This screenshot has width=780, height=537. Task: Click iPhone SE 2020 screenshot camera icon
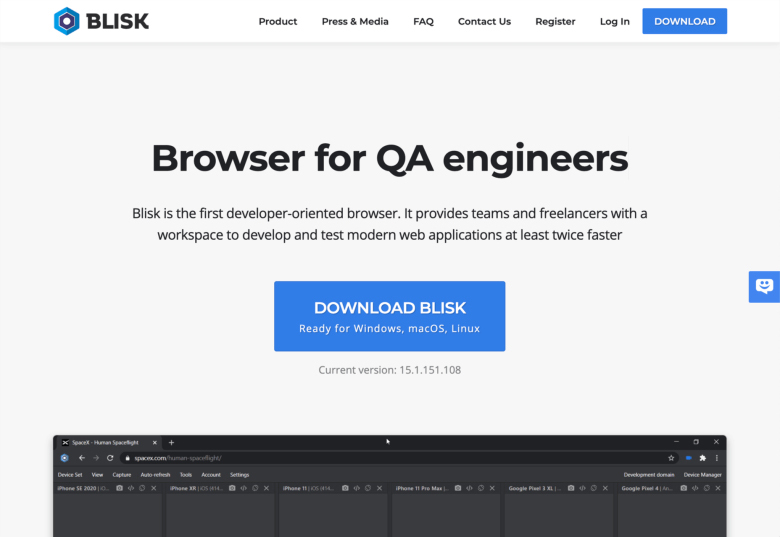(119, 488)
